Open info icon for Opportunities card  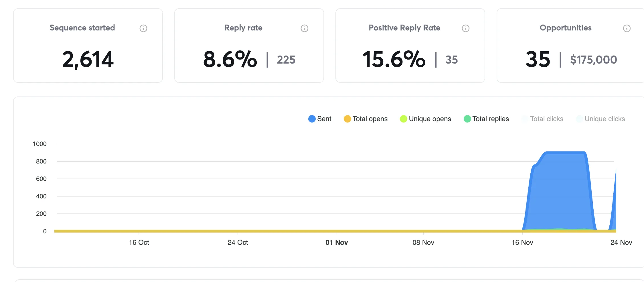pyautogui.click(x=627, y=28)
